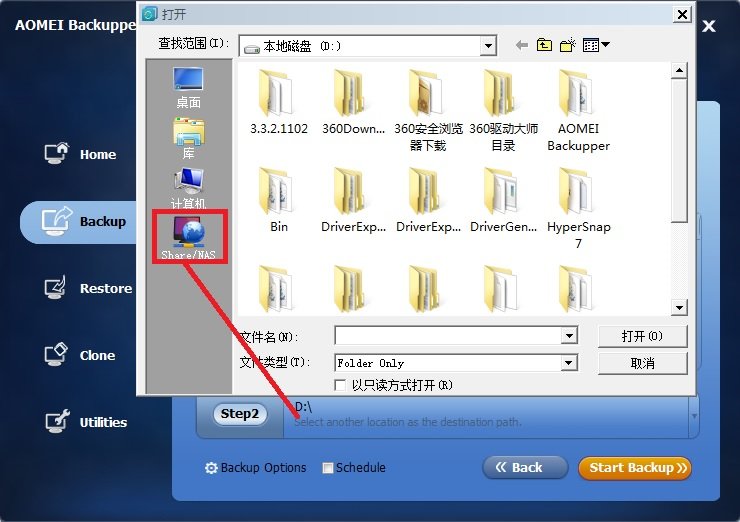Click the 打开(O) open button

pos(642,336)
